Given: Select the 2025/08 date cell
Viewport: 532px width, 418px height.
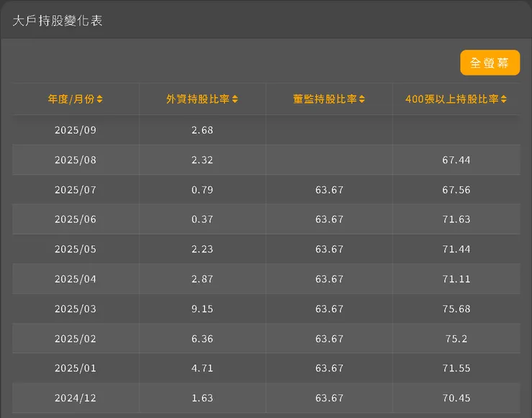Looking at the screenshot, I should [75, 160].
